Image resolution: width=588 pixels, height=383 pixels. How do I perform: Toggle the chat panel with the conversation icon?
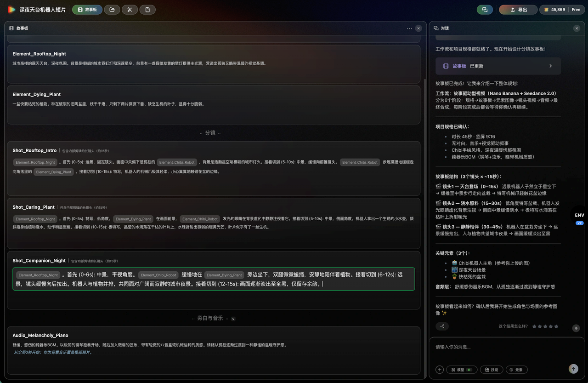(x=485, y=10)
